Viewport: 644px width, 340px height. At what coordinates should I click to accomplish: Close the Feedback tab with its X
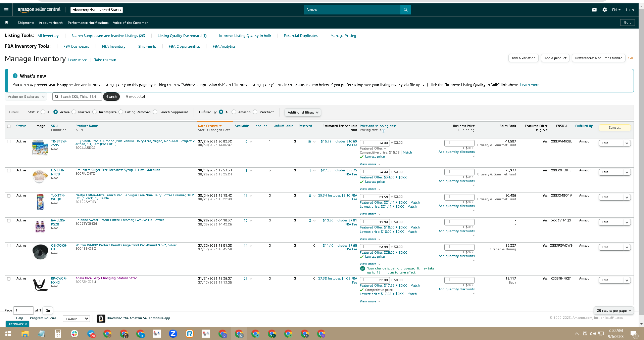26,324
